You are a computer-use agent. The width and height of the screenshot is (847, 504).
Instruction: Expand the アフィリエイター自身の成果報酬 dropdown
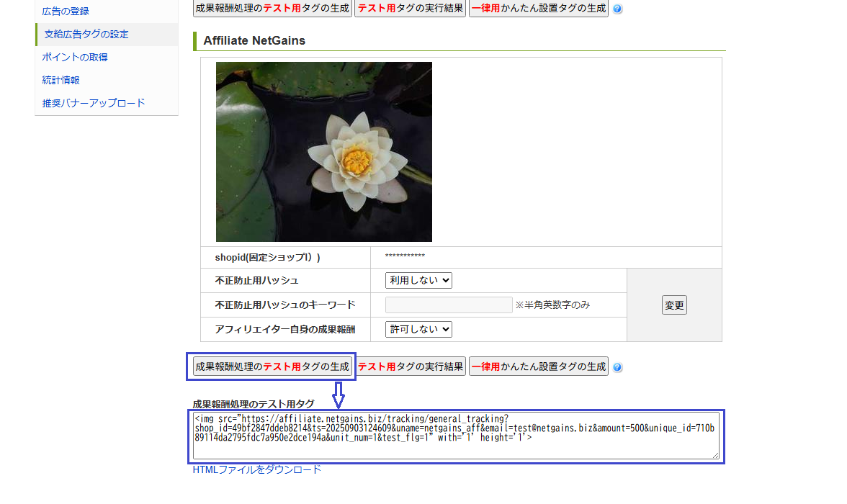click(418, 329)
